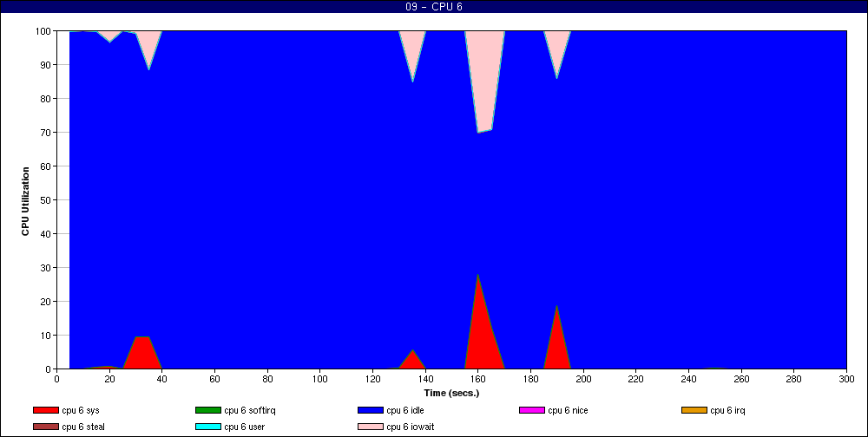Screen dimensions: 868x437
Task: Select the 'cpu 6 iowait' legend label
Action: coord(411,427)
